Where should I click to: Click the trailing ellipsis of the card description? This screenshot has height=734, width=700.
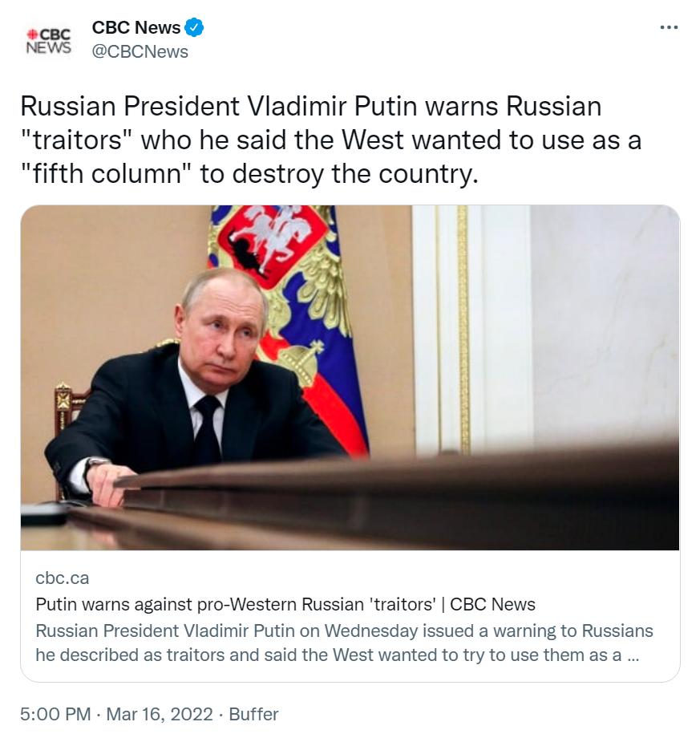(633, 655)
